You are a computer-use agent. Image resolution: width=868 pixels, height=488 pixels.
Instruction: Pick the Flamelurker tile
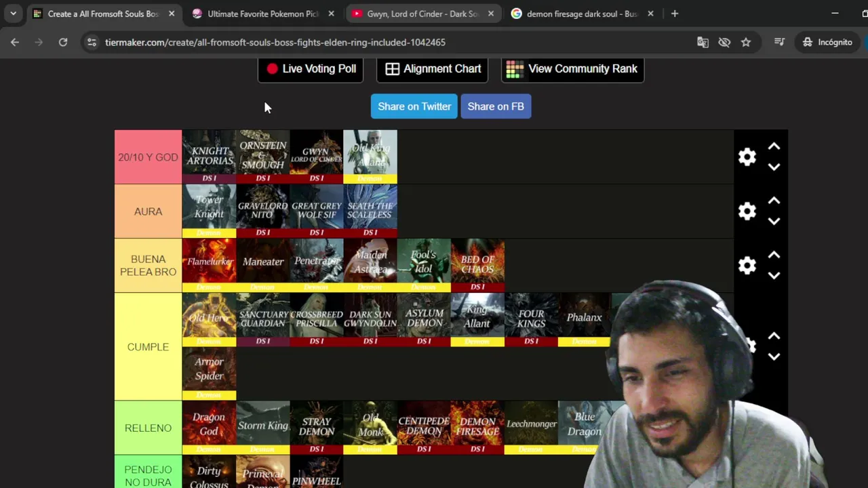click(x=209, y=265)
